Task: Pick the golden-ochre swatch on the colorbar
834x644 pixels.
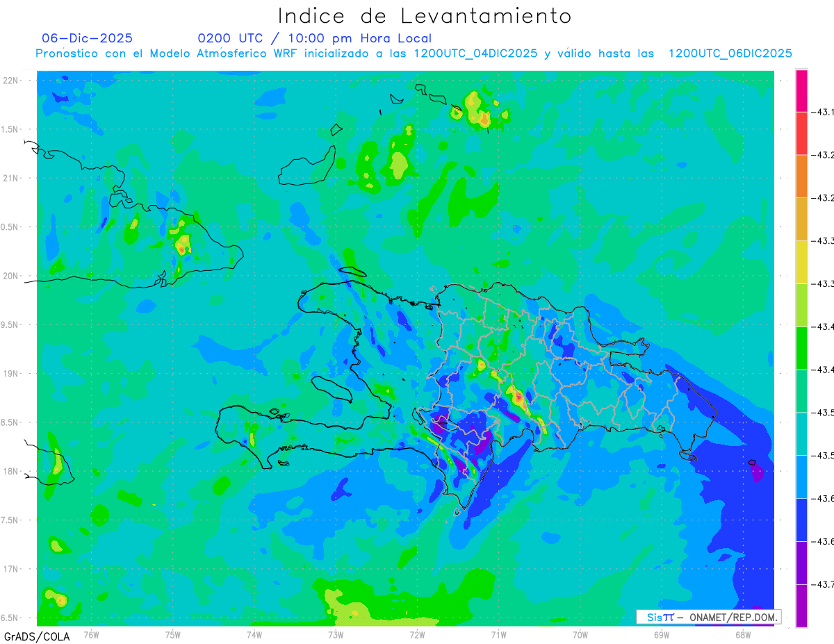Action: (801, 220)
